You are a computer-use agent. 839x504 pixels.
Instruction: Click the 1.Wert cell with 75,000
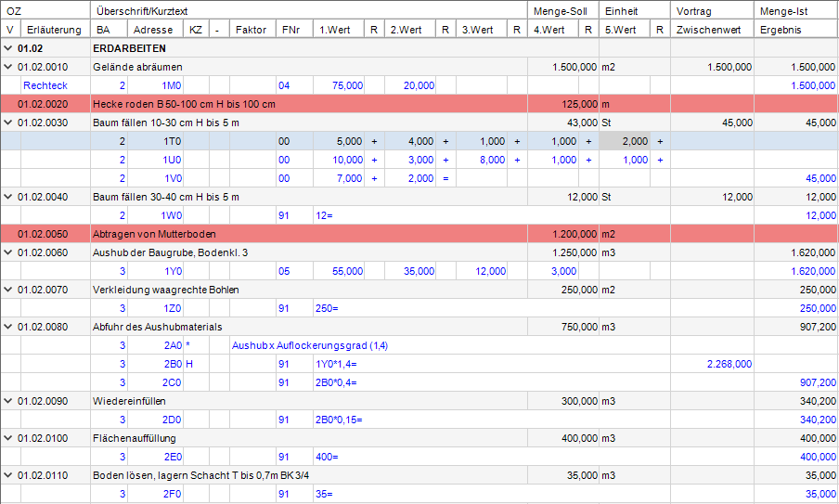(339, 85)
